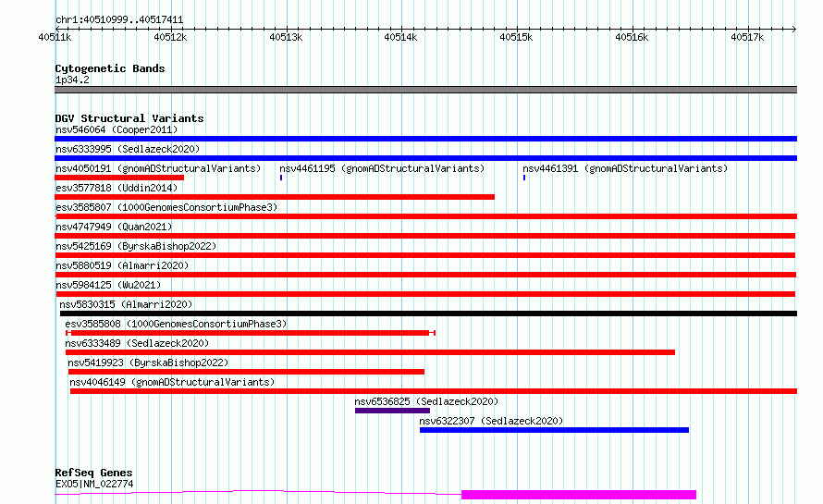
Task: Select the esv3585808 bar with error whiskers
Action: click(x=251, y=333)
